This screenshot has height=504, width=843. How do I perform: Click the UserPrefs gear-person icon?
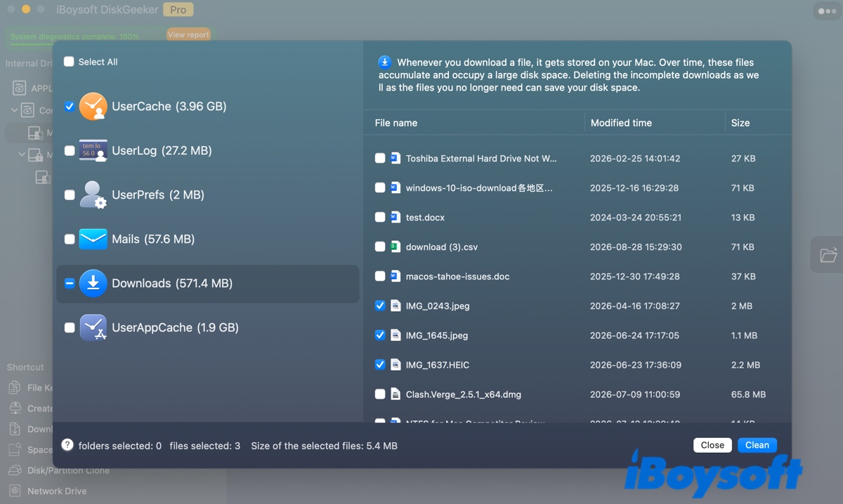coord(93,195)
